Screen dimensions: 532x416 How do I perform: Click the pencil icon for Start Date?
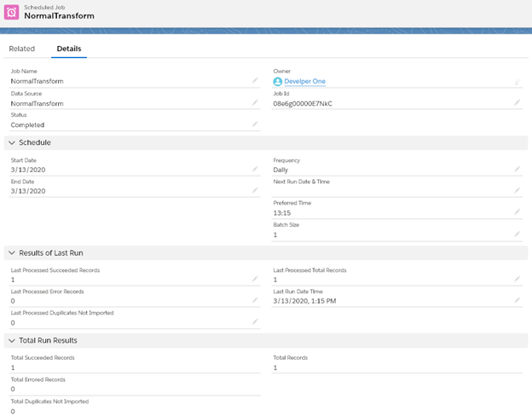254,170
